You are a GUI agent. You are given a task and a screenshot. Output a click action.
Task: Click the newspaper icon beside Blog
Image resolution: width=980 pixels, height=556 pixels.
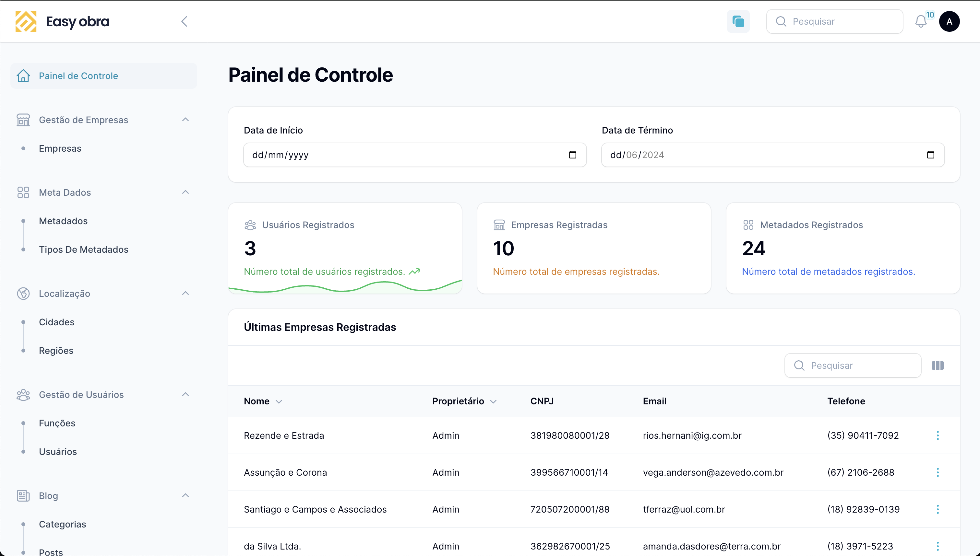click(x=23, y=496)
